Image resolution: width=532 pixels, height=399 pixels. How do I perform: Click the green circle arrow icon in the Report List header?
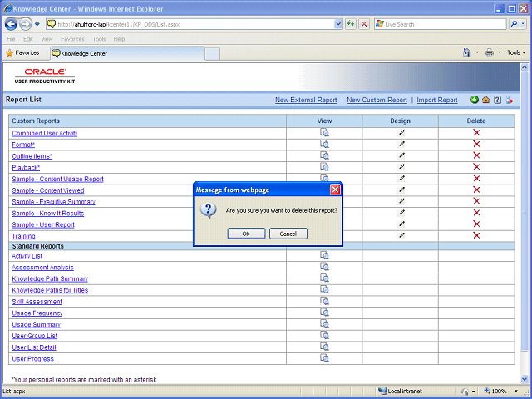pyautogui.click(x=475, y=100)
